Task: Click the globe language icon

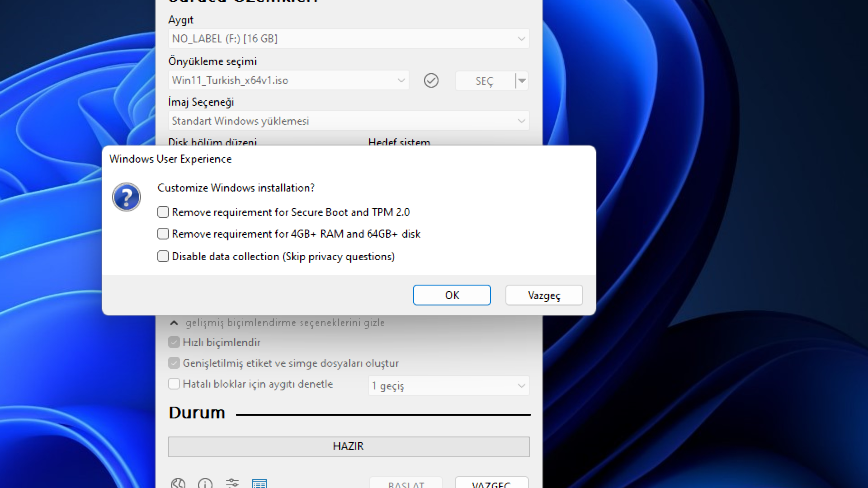Action: 178,483
